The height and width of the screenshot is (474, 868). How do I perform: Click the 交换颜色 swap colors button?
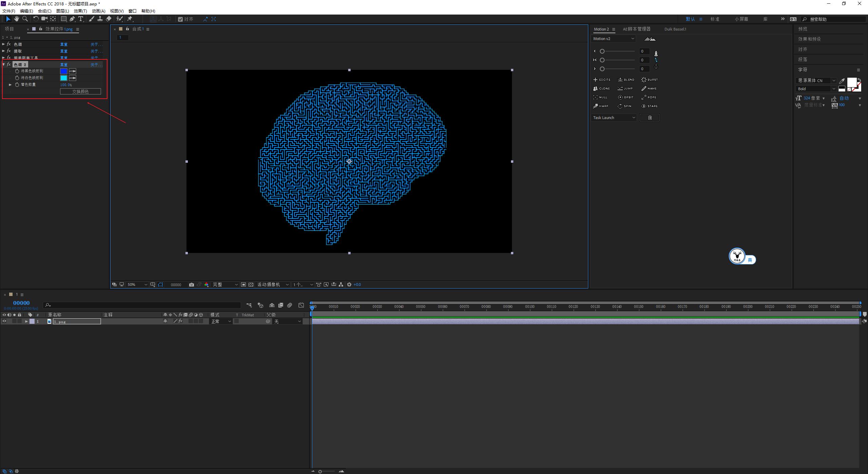(80, 92)
